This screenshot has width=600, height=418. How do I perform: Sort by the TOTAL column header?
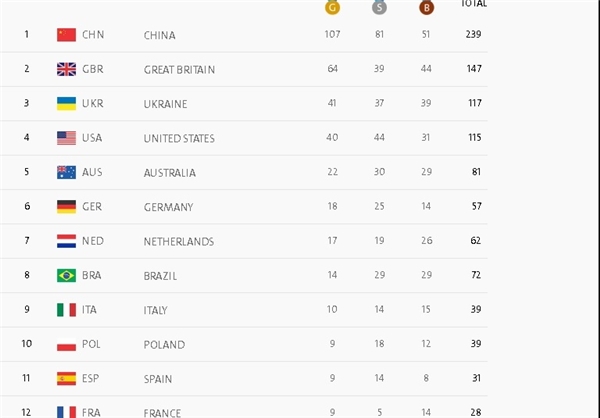click(x=474, y=5)
